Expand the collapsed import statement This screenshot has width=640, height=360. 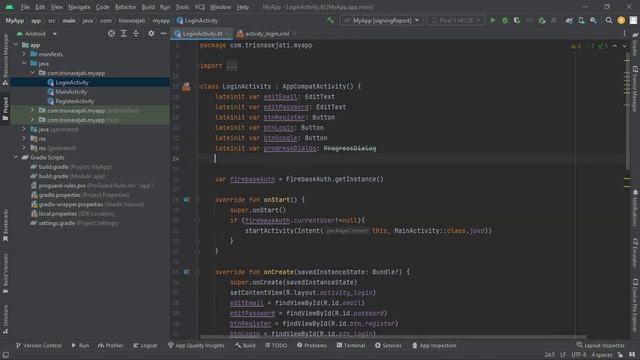[x=232, y=66]
